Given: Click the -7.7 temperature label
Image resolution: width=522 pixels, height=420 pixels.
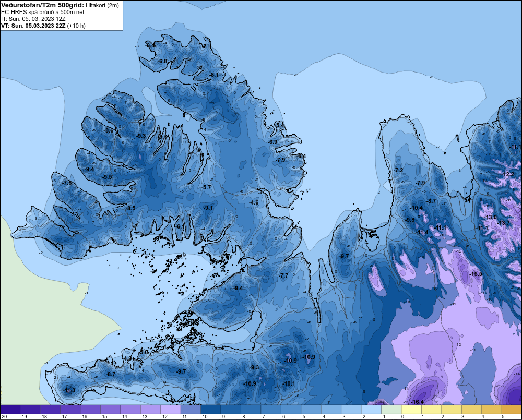Looking at the screenshot, I should pyautogui.click(x=283, y=275).
